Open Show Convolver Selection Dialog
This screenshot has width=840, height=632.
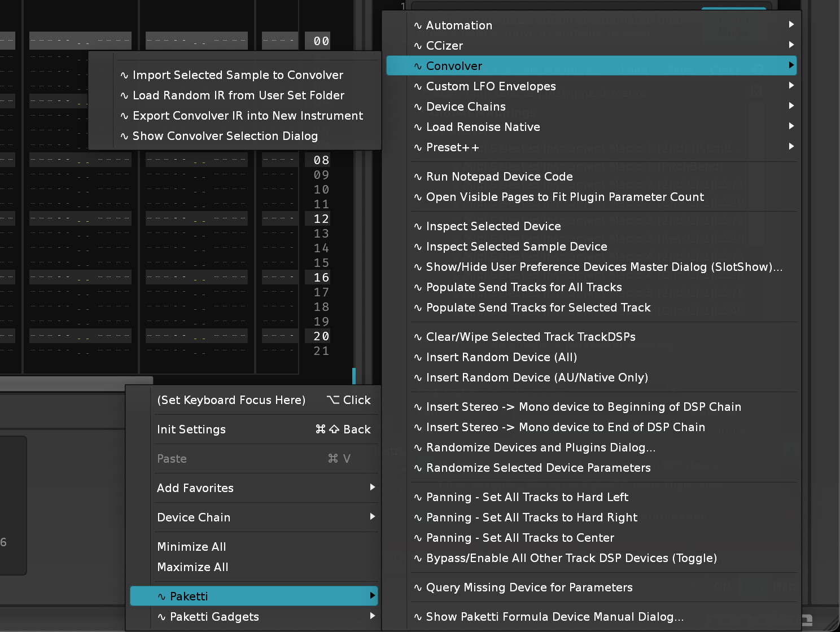(225, 136)
